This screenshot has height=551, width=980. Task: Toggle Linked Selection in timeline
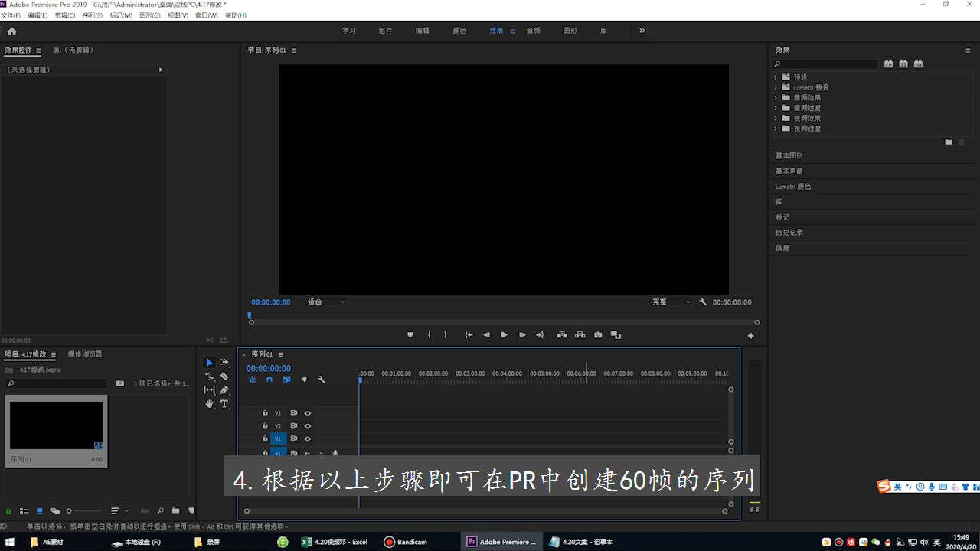(286, 380)
